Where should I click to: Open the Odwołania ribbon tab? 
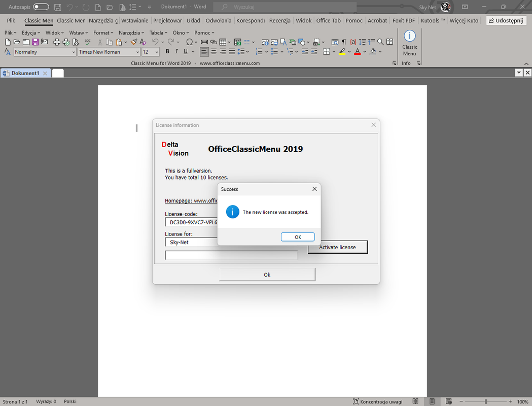[x=219, y=20]
